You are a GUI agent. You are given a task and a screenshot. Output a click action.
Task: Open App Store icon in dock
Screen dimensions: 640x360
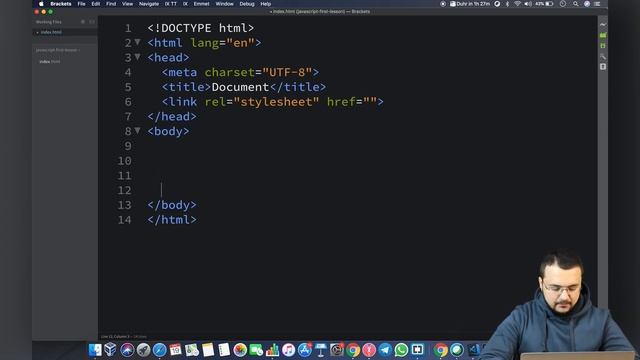[x=304, y=350]
